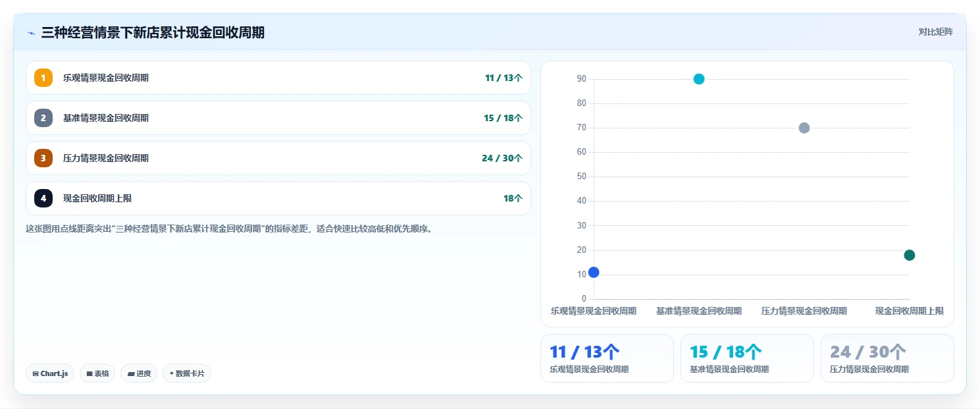Click the cyan chart point at 90
The width and height of the screenshot is (980, 409).
tap(699, 79)
